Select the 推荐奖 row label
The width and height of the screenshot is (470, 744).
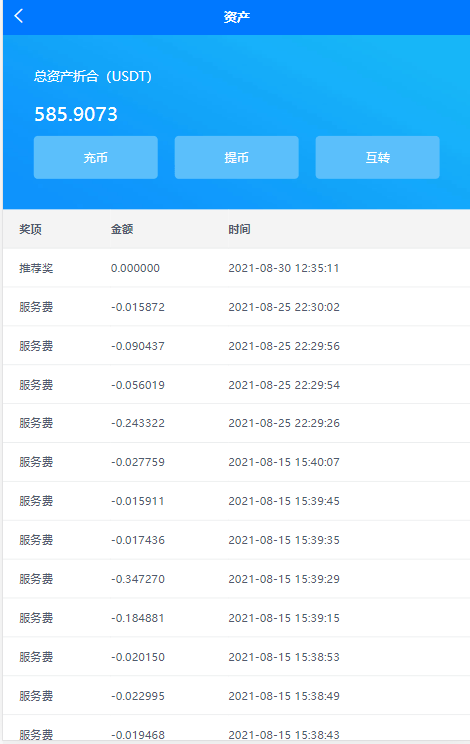36,269
